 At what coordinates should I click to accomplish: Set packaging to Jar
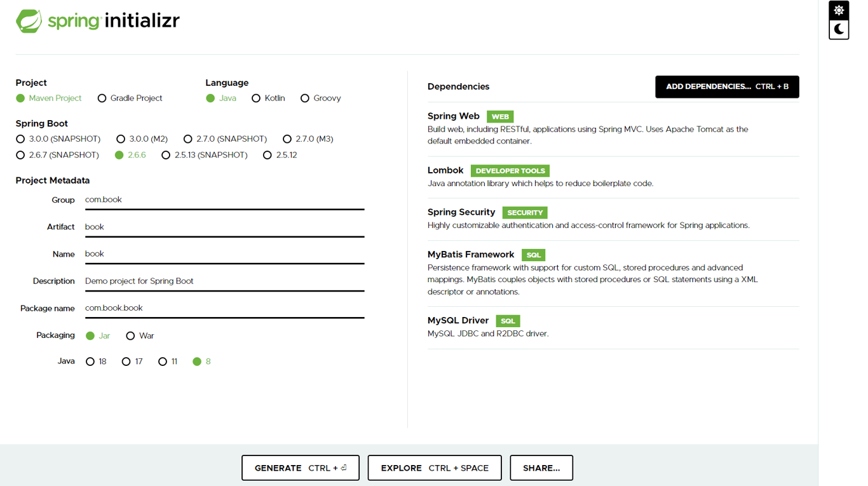[x=98, y=336]
